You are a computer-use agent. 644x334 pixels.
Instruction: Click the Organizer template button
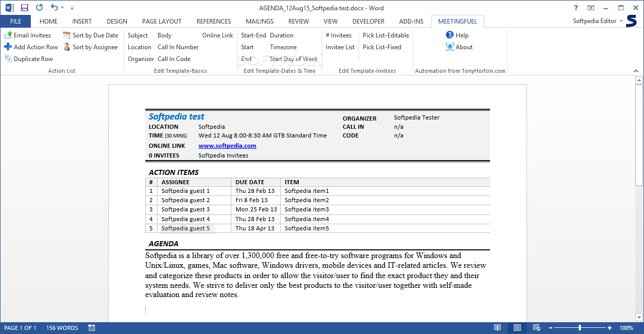pyautogui.click(x=141, y=59)
